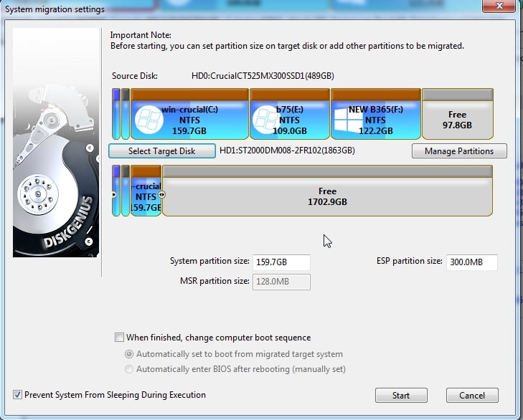Select second small gray-topped partition on source disk
This screenshot has height=420, width=523.
(126, 114)
